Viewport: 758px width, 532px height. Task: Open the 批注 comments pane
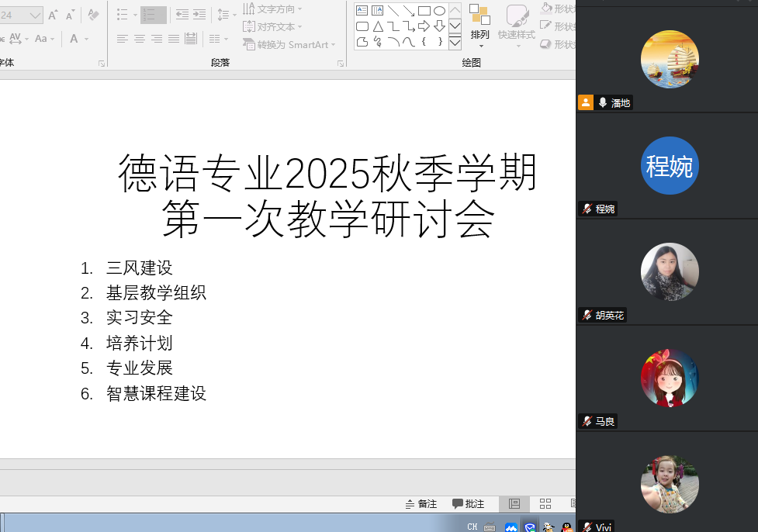tap(469, 504)
